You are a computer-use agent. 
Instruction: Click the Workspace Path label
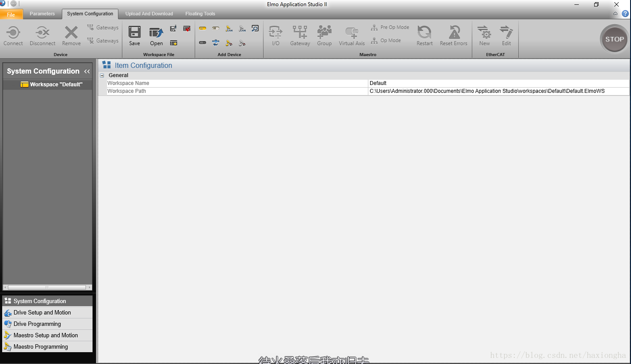coord(127,91)
